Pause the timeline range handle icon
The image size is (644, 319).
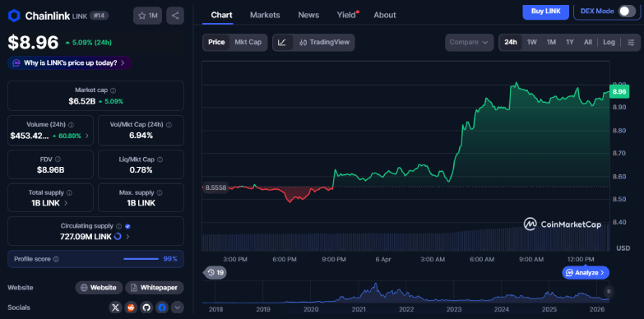coord(609,292)
